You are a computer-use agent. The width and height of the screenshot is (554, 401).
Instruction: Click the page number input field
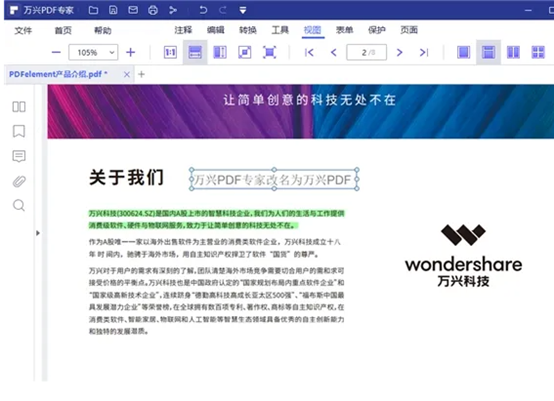point(367,53)
